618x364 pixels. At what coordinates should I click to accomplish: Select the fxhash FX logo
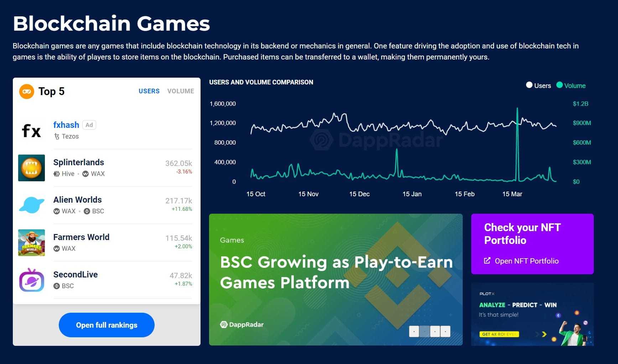coord(31,130)
